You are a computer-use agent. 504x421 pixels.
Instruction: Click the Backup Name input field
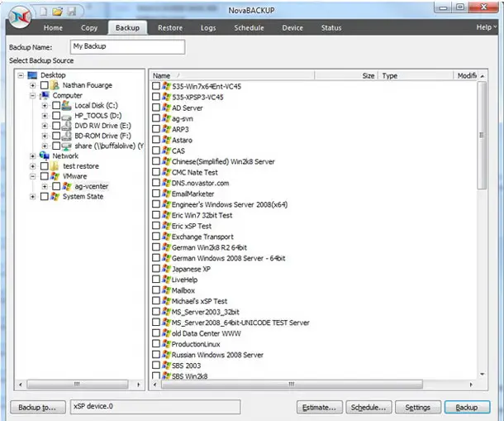pos(127,46)
